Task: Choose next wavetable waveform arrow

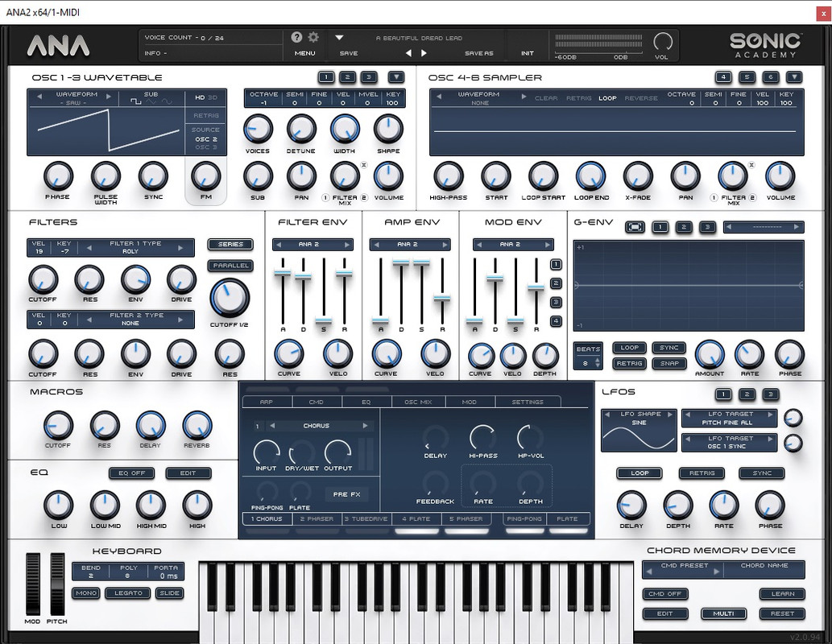Action: [109, 96]
